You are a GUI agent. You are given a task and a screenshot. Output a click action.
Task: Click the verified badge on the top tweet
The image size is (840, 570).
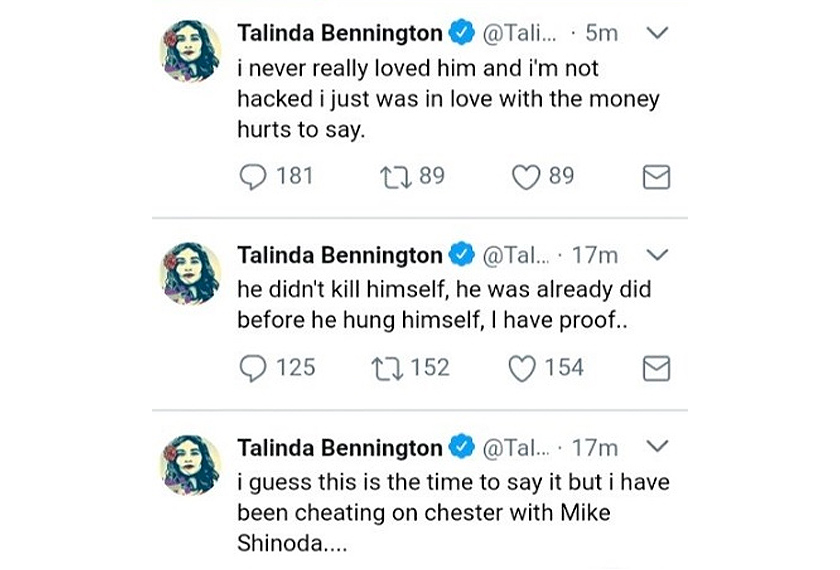[461, 33]
